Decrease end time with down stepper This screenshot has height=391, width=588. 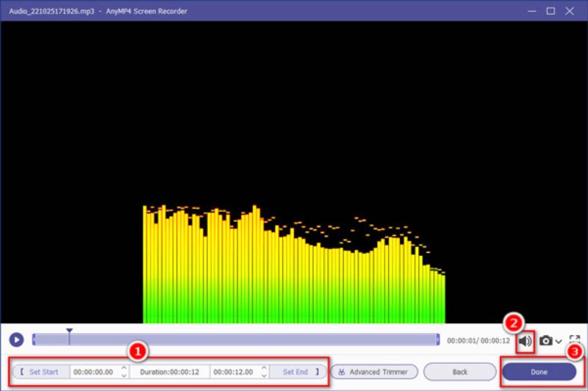pos(262,376)
